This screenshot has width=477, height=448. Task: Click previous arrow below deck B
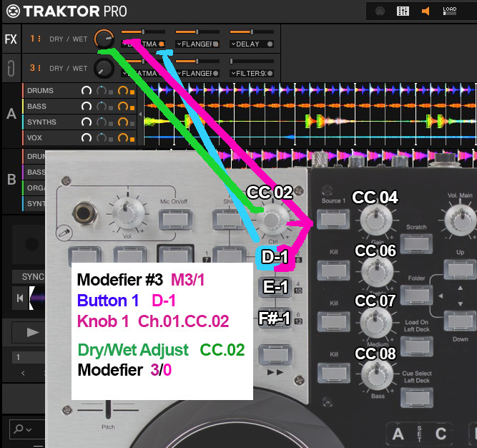pos(23,373)
